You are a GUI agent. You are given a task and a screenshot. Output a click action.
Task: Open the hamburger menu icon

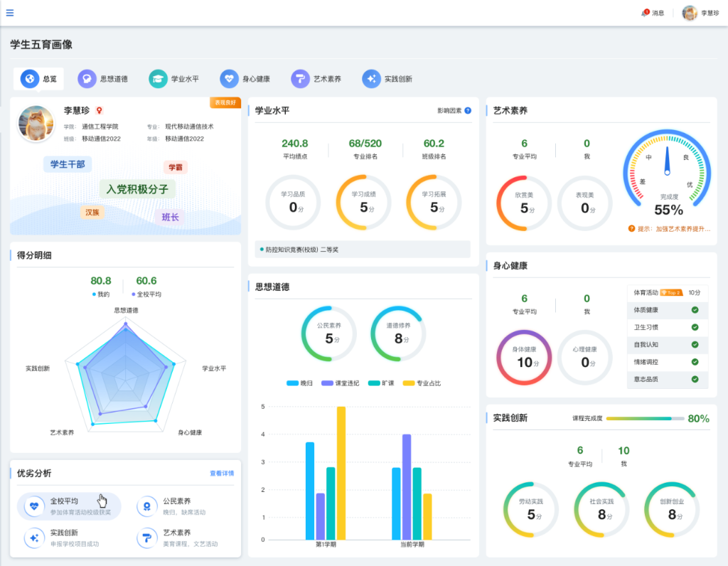coord(10,13)
